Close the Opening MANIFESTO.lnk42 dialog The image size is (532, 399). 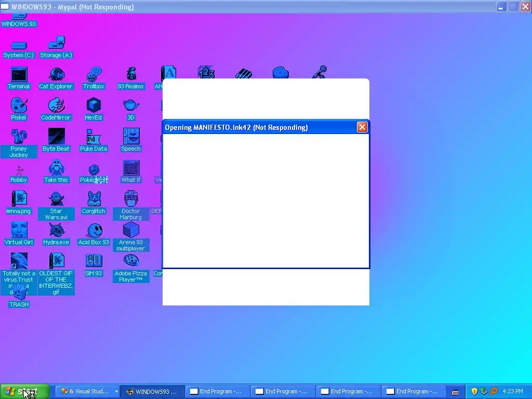coord(362,127)
